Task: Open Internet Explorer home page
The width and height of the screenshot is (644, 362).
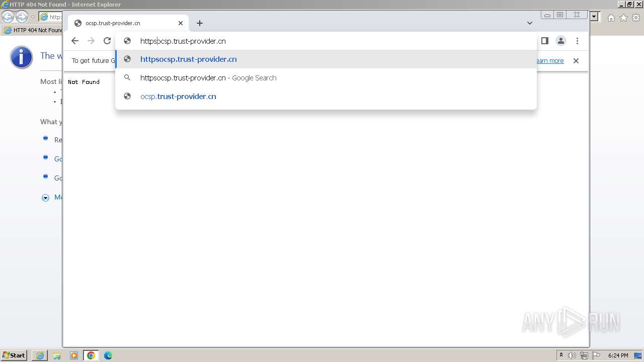Action: point(611,18)
